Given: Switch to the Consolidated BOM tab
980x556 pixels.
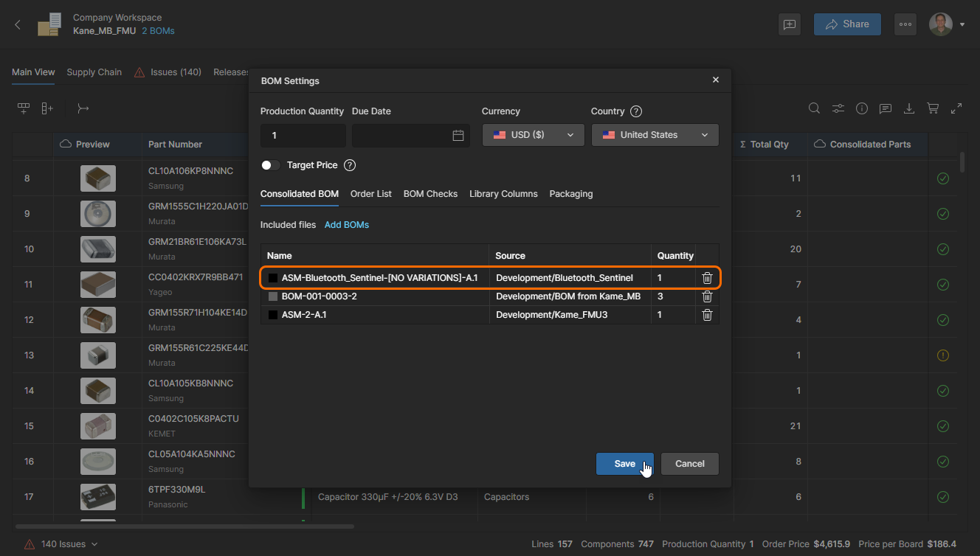Looking at the screenshot, I should pos(300,194).
